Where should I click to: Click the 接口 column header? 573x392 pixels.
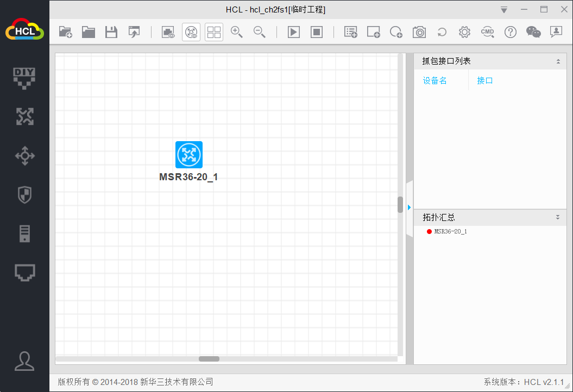point(485,80)
